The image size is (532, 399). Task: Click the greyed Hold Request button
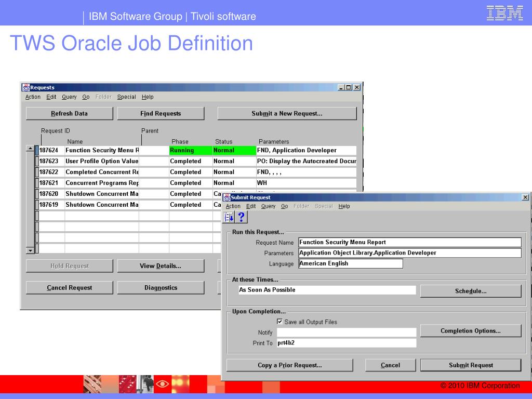69,266
